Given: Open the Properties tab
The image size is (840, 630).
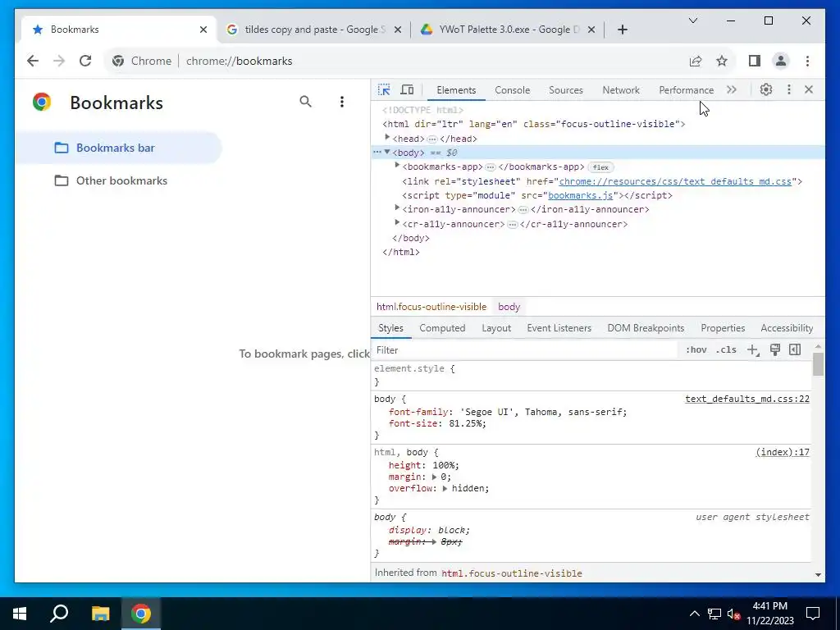Looking at the screenshot, I should pos(723,328).
